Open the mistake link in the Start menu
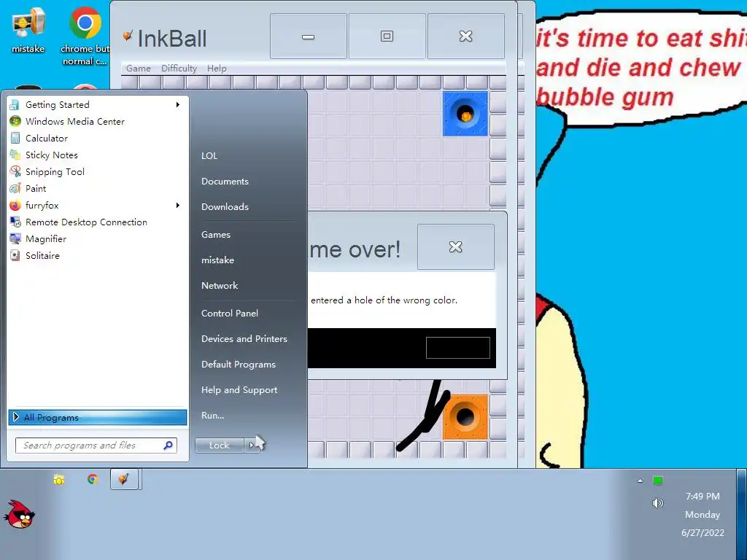The width and height of the screenshot is (747, 560). coord(217,260)
